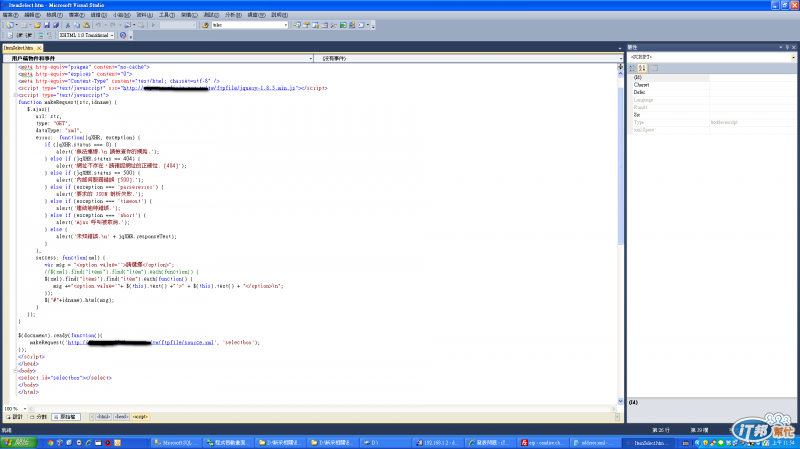Click the Increase Indent icon
800x449 pixels.
(29, 35)
